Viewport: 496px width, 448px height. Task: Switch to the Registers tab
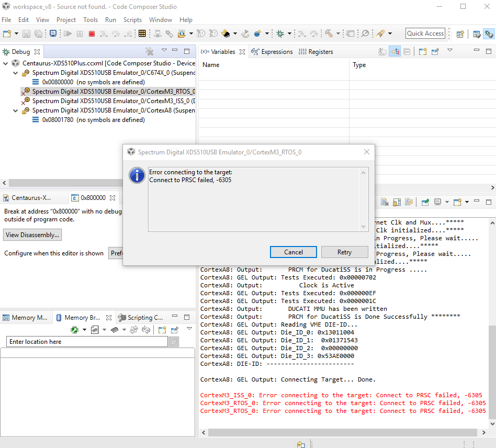pos(315,52)
